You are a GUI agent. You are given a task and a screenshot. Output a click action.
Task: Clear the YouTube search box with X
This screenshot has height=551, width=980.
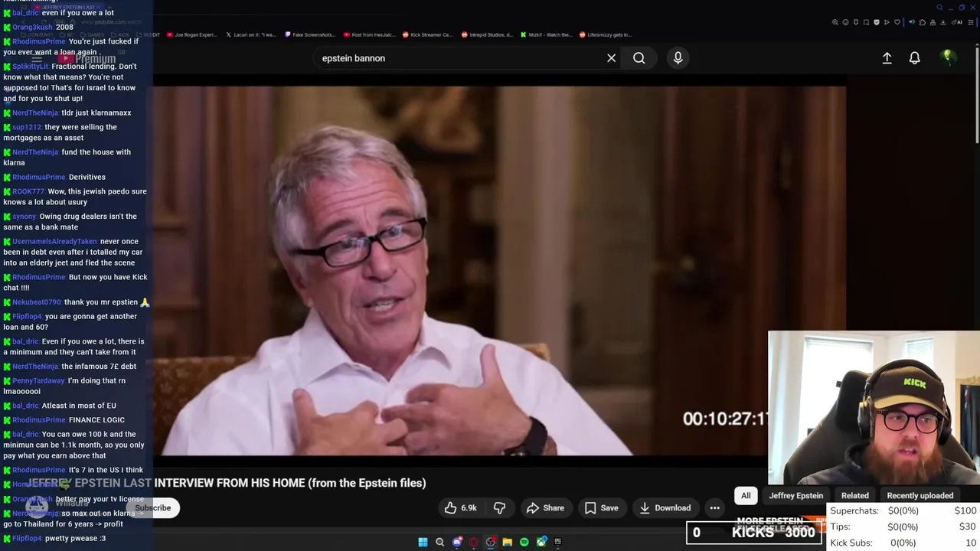point(611,58)
